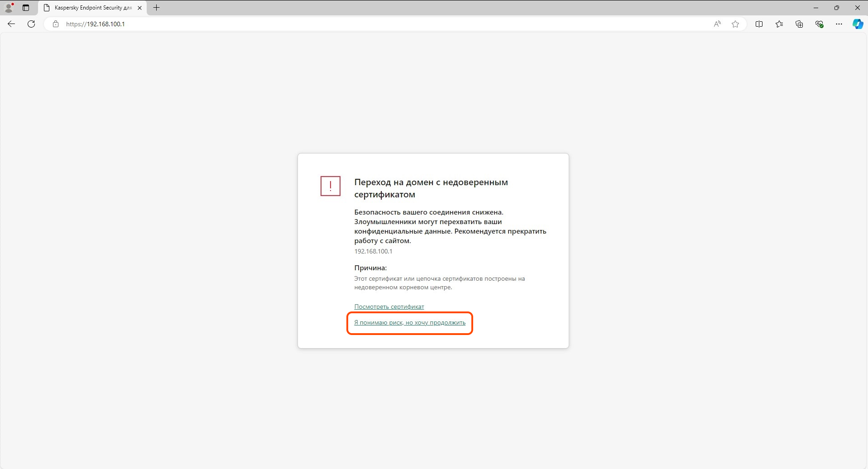Open the tab actions menu icon
The height and width of the screenshot is (469, 868).
pos(26,8)
